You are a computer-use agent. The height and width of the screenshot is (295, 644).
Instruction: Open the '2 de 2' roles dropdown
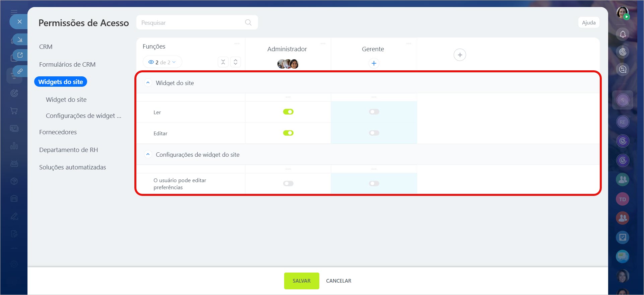[163, 62]
